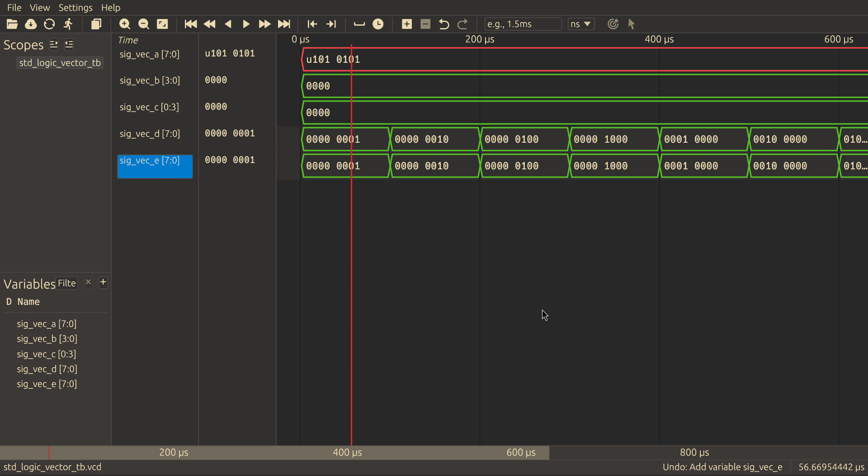The image size is (868, 476).
Task: Select sig_vec_c [0:3] in the waveform signal list
Action: tap(149, 107)
